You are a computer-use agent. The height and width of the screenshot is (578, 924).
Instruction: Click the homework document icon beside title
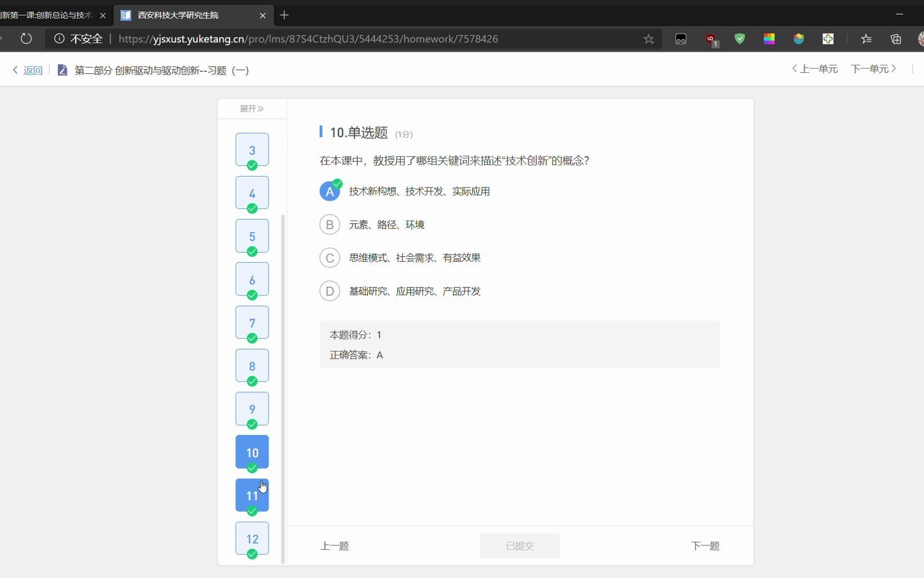click(62, 70)
